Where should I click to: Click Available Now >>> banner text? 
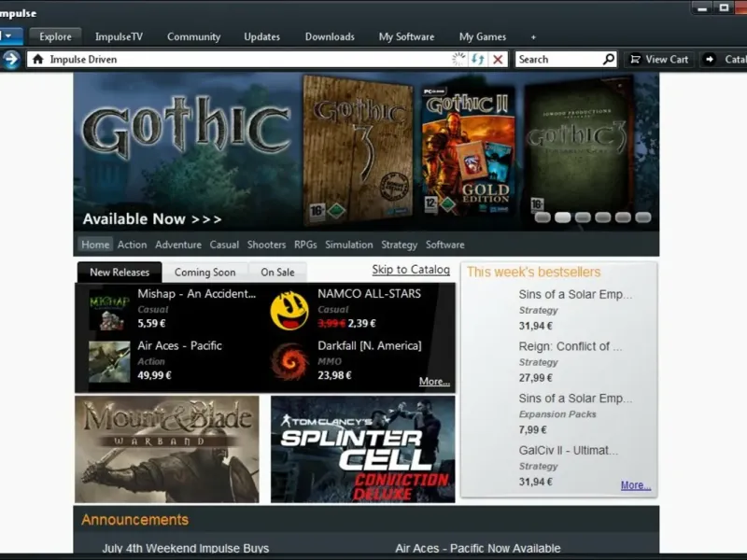pos(152,219)
